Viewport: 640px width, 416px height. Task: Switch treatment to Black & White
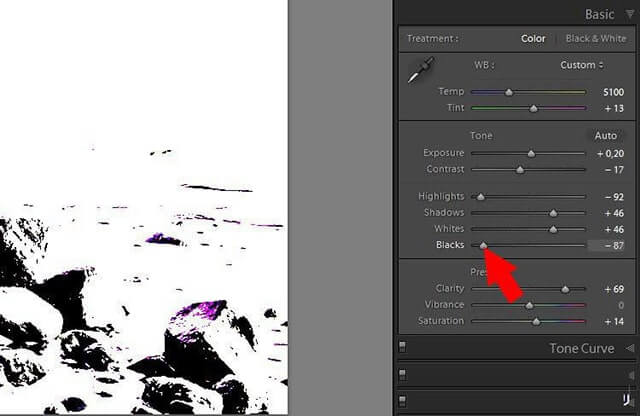595,39
